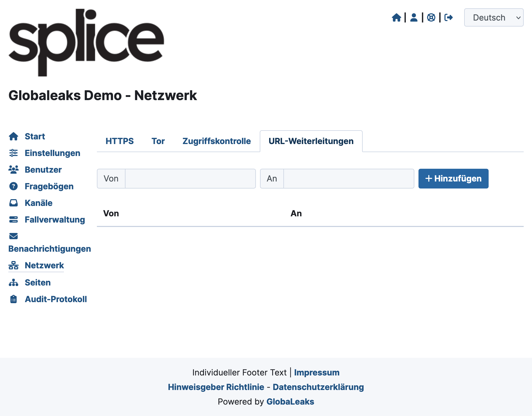
Task: Click the network icon beside Netzwerk
Action: pyautogui.click(x=14, y=265)
